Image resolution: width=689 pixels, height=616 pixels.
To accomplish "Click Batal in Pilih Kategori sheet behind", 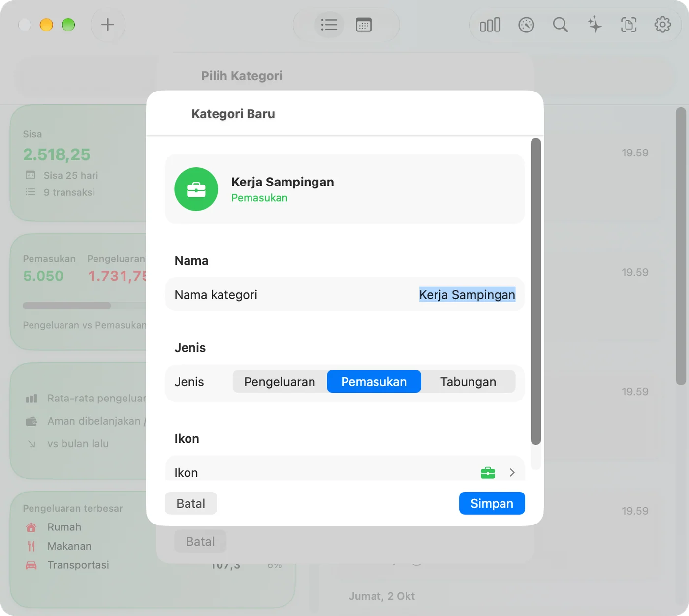I will tap(200, 541).
